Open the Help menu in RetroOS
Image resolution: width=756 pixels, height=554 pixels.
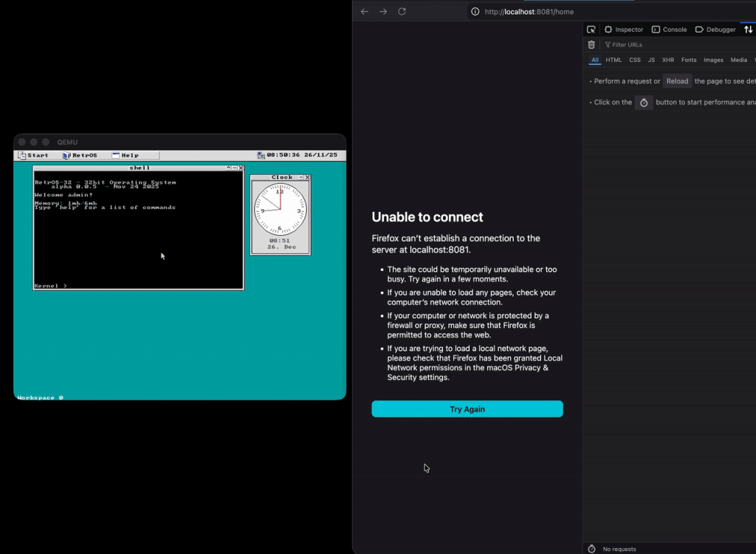pyautogui.click(x=131, y=155)
